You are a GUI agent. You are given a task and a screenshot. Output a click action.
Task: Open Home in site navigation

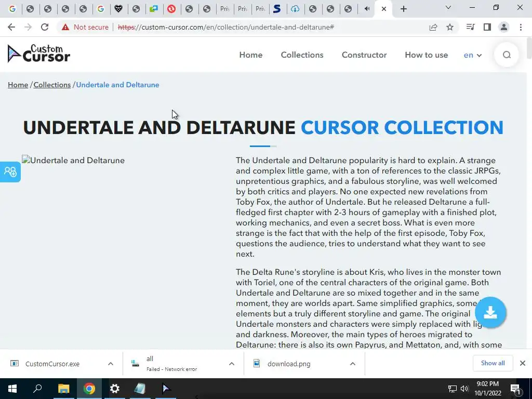[x=251, y=55]
